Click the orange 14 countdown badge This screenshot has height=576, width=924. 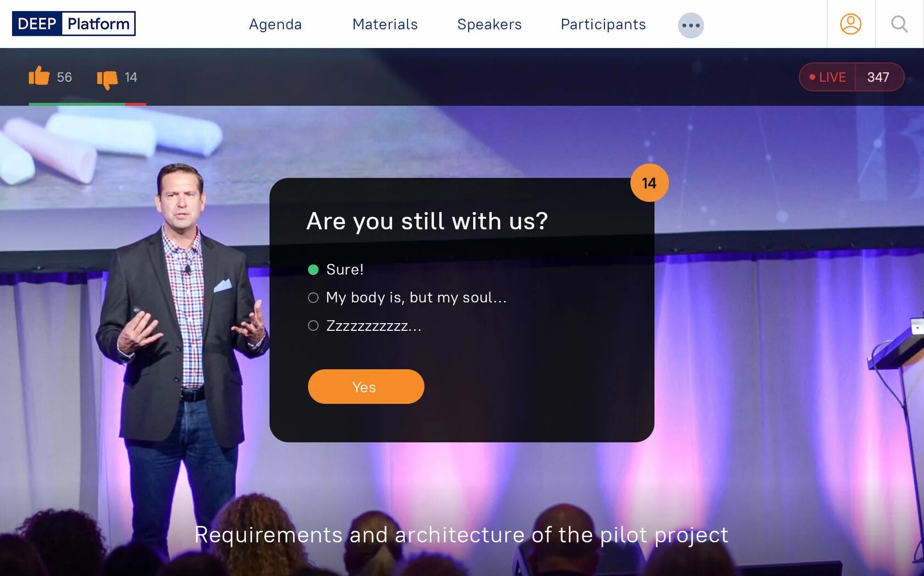click(649, 183)
